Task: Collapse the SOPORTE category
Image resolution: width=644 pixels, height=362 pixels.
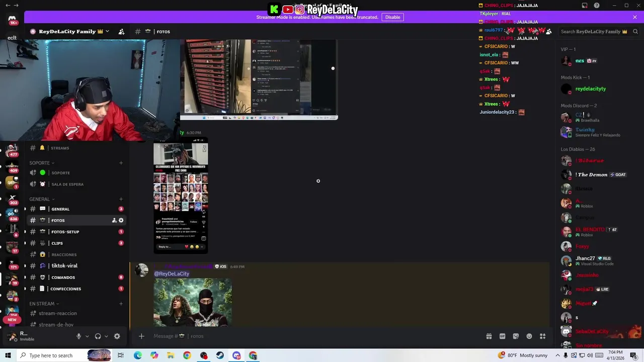Action: [x=42, y=163]
